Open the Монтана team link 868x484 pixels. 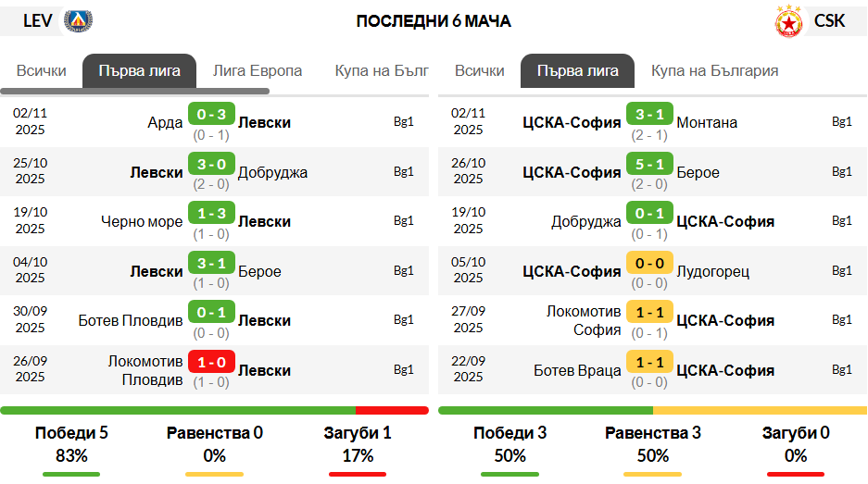coord(707,122)
